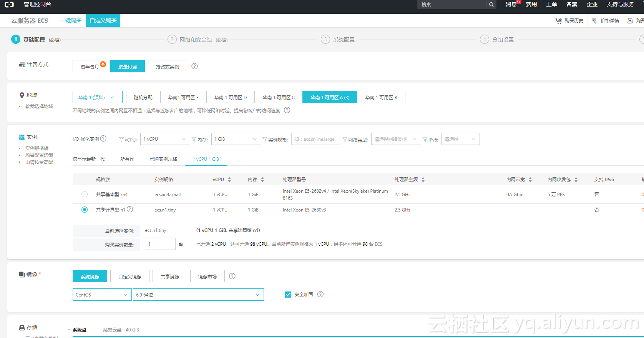This screenshot has height=338, width=644.
Task: Select the 共享计算型 n1 radio button
Action: pos(85,210)
